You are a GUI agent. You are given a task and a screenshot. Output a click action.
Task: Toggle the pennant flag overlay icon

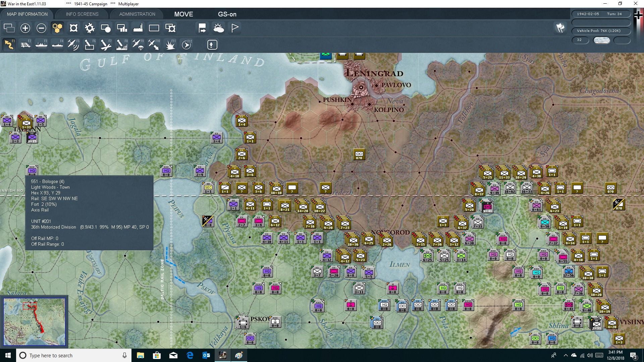[235, 28]
